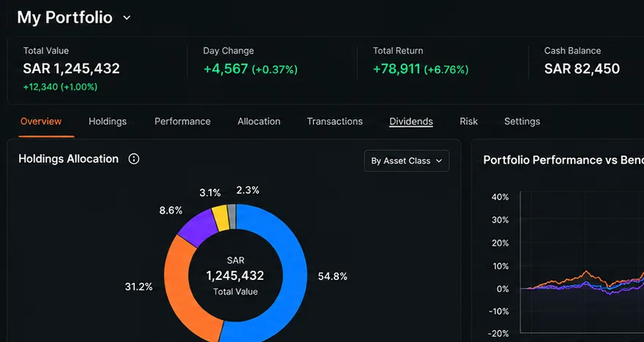Image resolution: width=644 pixels, height=342 pixels.
Task: Click the donut center Total Value text
Action: tap(236, 292)
